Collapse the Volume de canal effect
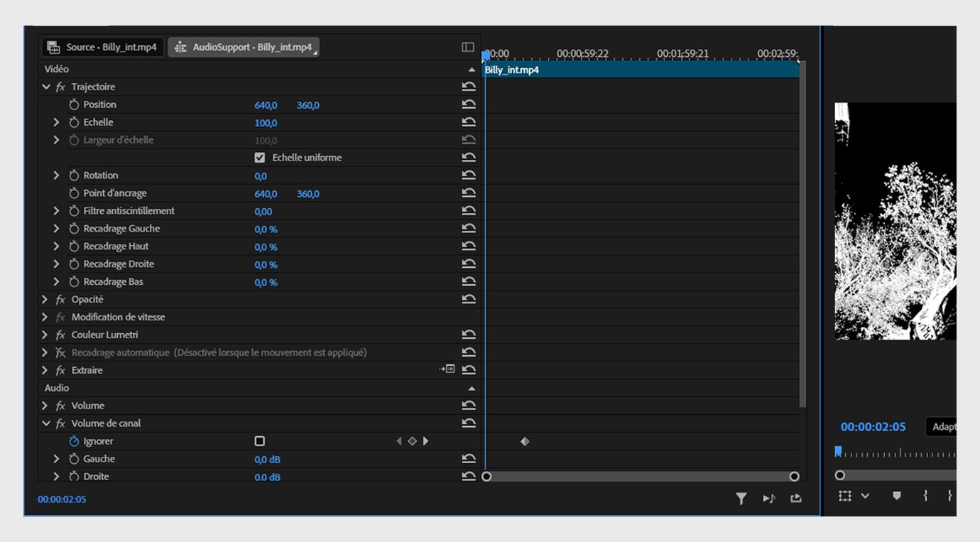 [x=46, y=423]
